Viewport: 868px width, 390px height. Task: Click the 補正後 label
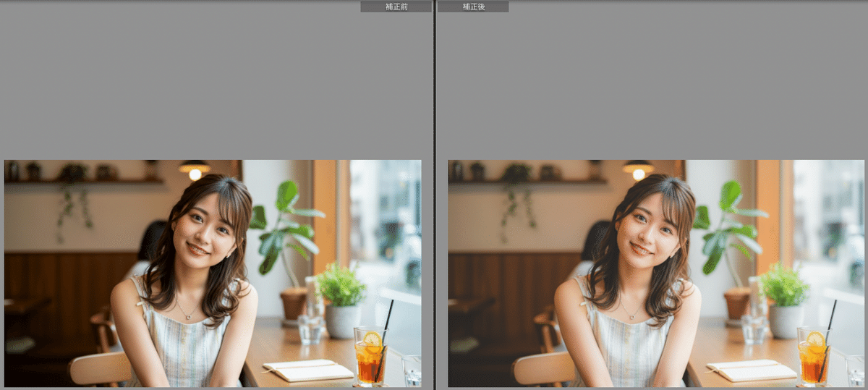473,7
